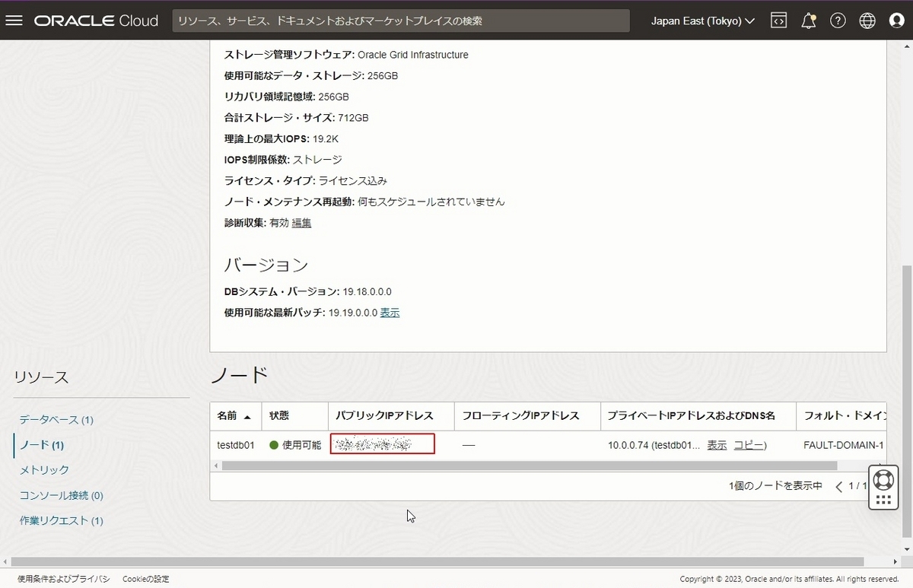Screen dimensions: 913x588
Task: Open node testdb01 details
Action: point(236,445)
